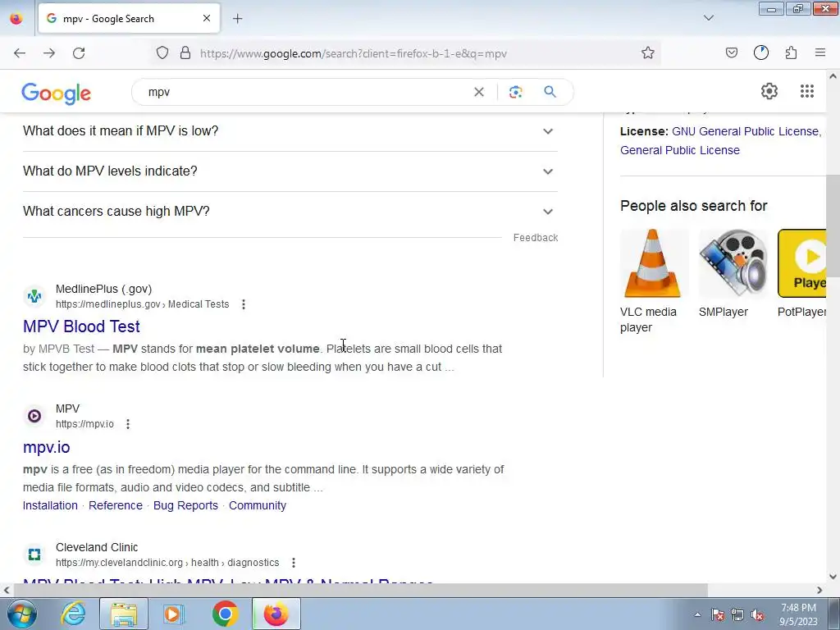Screen dimensions: 840x630
Task: Follow the Installation sitelink
Action: point(50,505)
